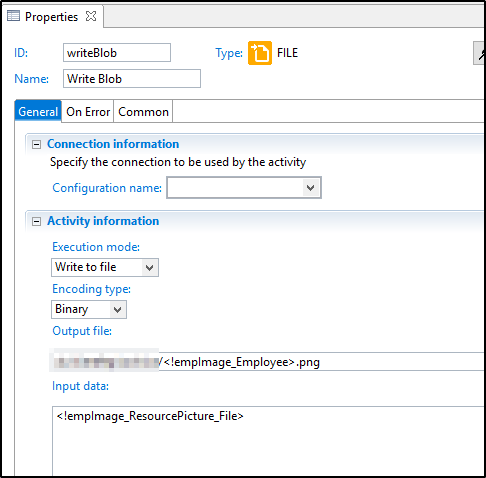Click the orange FILE type icon
Viewport: 486px width, 478px height.
[260, 53]
